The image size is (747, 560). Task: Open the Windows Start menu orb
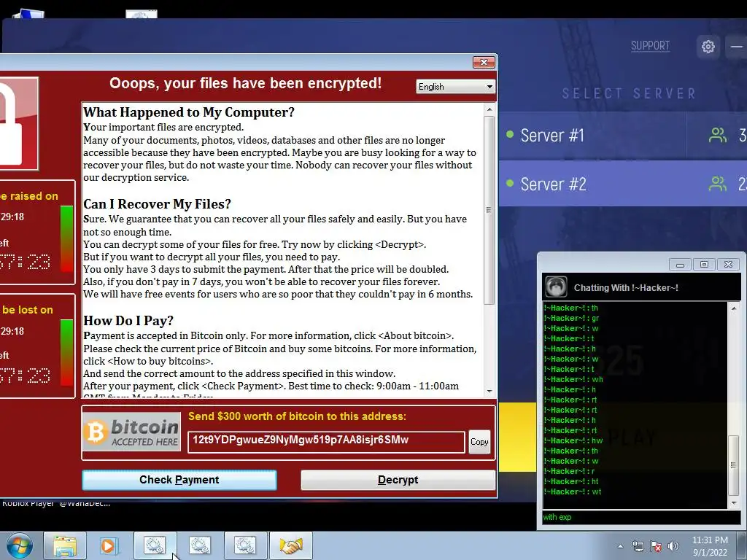[20, 545]
